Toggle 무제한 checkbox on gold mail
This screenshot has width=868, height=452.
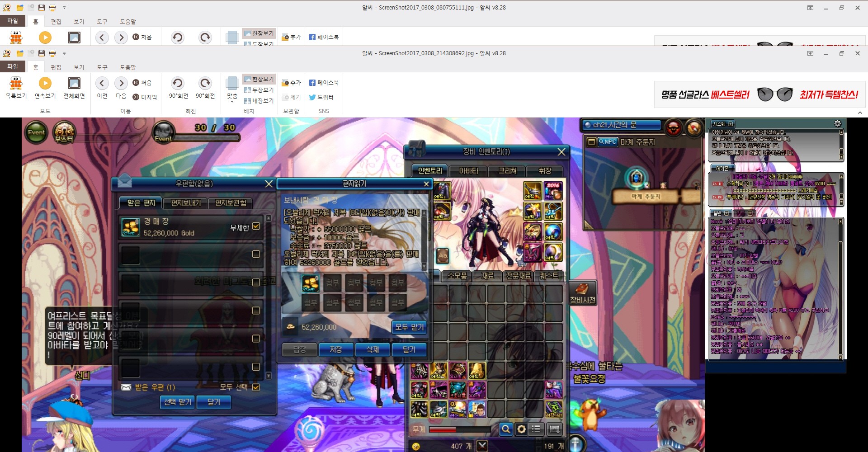pyautogui.click(x=256, y=226)
